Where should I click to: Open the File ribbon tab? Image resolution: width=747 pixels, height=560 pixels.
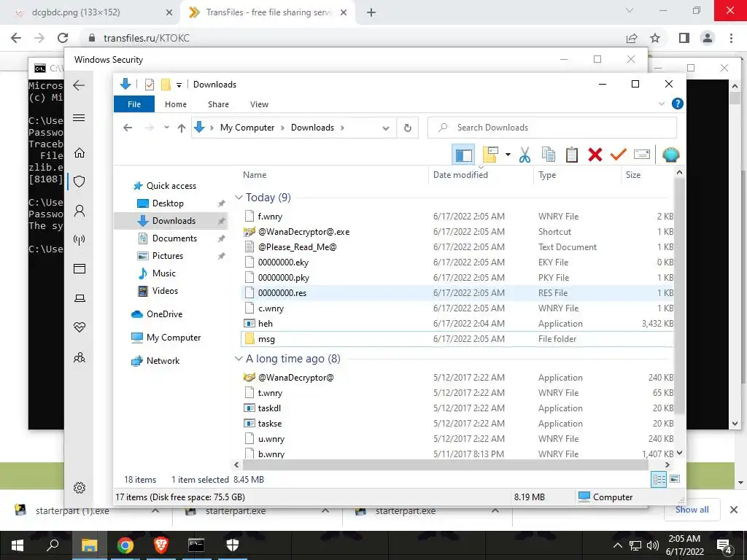134,104
